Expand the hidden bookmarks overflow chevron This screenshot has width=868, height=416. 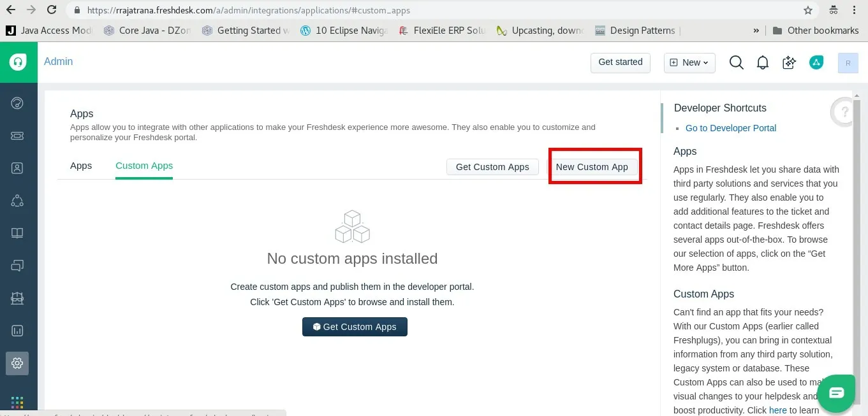tap(756, 31)
